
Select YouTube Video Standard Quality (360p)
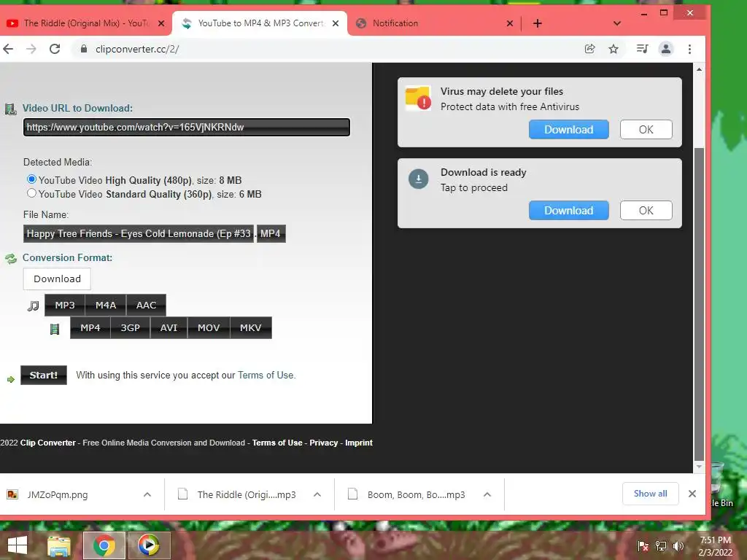(31, 193)
